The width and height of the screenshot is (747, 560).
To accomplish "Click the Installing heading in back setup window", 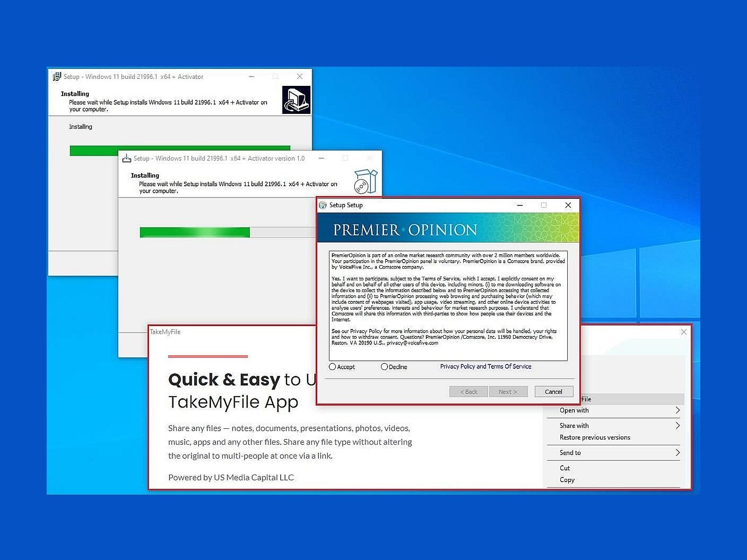I will point(75,94).
